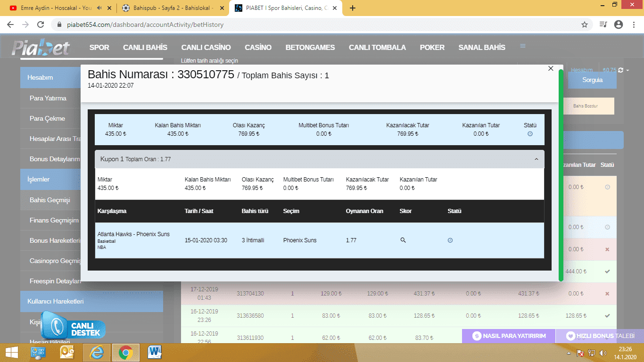The width and height of the screenshot is (644, 362).
Task: Open the CASİNO menu
Action: tap(258, 48)
